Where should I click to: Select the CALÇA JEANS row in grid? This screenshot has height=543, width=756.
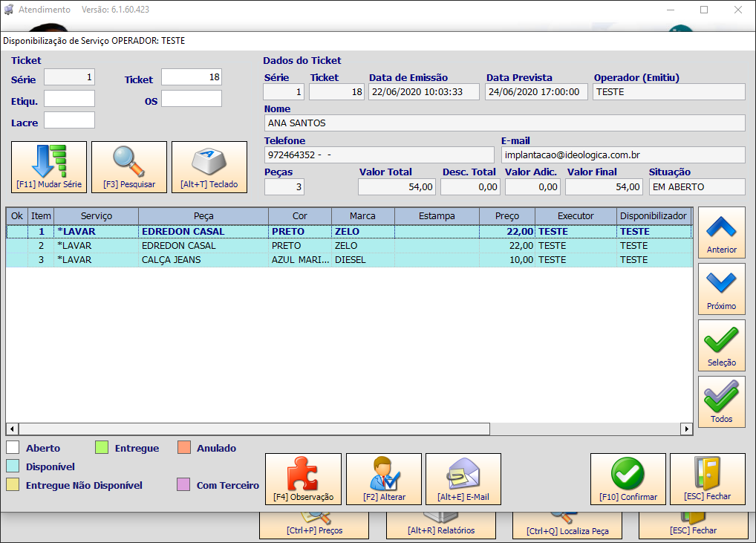pyautogui.click(x=349, y=260)
